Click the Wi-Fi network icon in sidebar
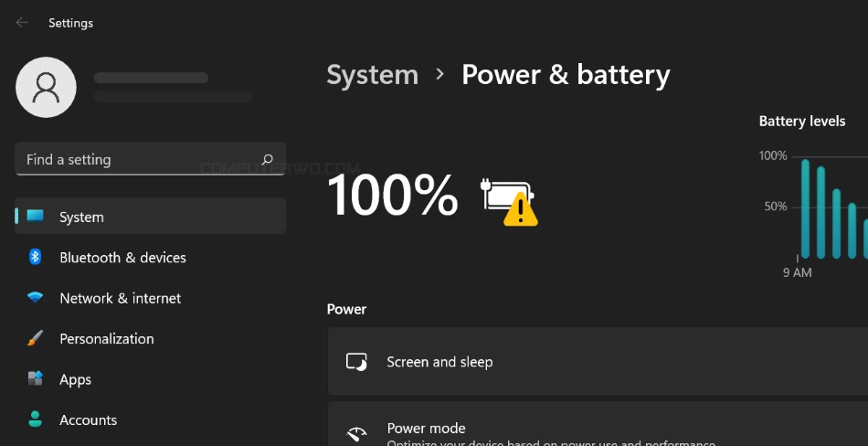Viewport: 868px width, 446px height. pyautogui.click(x=35, y=298)
